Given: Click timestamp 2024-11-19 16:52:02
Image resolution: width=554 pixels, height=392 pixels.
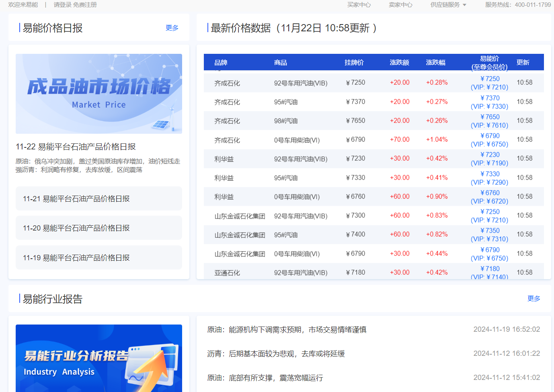Looking at the screenshot, I should [507, 329].
